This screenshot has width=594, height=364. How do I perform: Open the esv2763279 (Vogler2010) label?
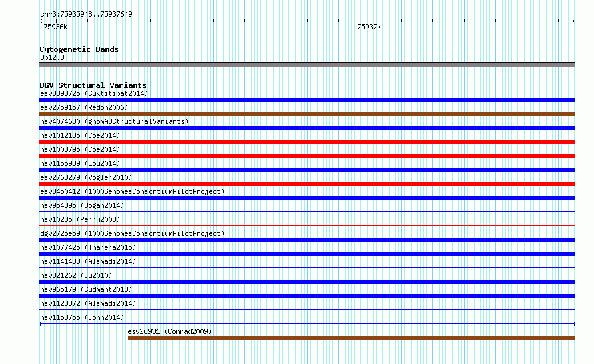[86, 177]
